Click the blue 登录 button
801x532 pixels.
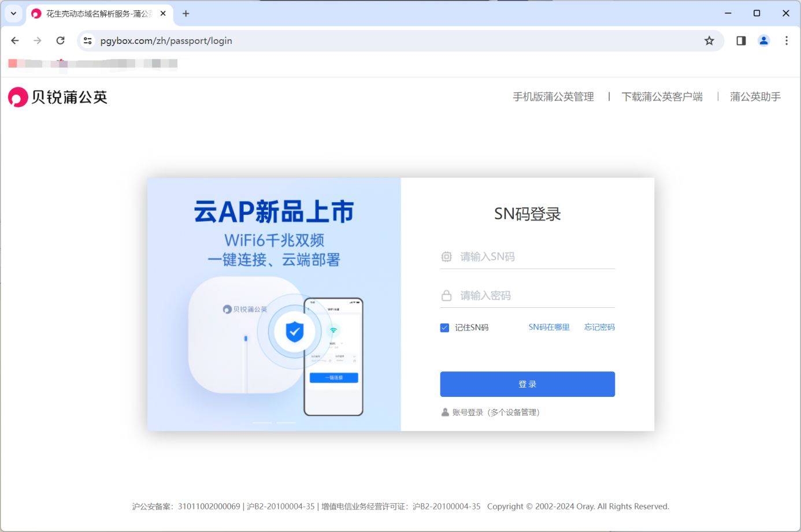click(527, 384)
